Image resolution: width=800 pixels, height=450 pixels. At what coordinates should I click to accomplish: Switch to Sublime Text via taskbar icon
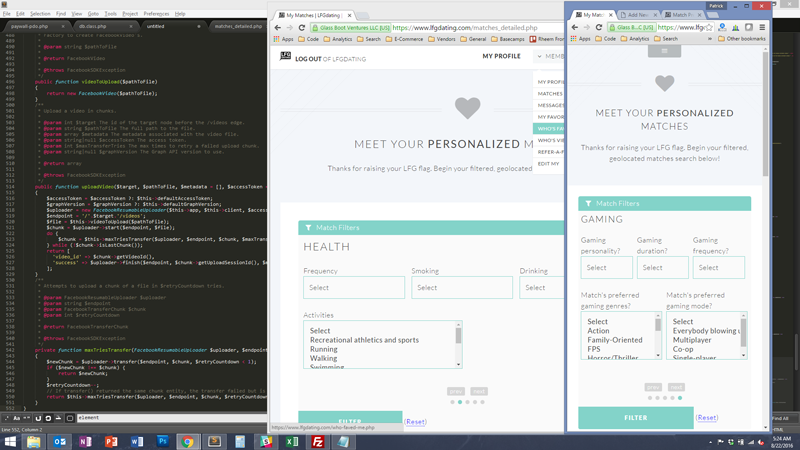[214, 441]
